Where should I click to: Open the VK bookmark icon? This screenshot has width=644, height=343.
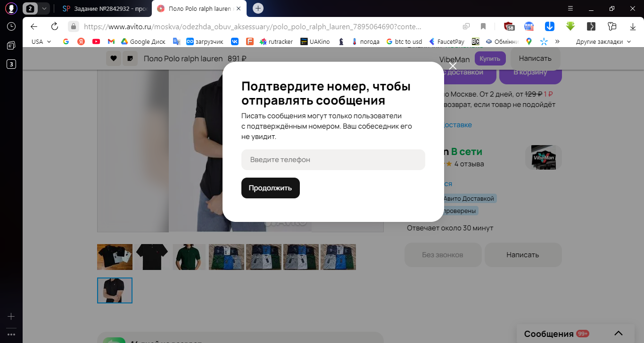[235, 41]
